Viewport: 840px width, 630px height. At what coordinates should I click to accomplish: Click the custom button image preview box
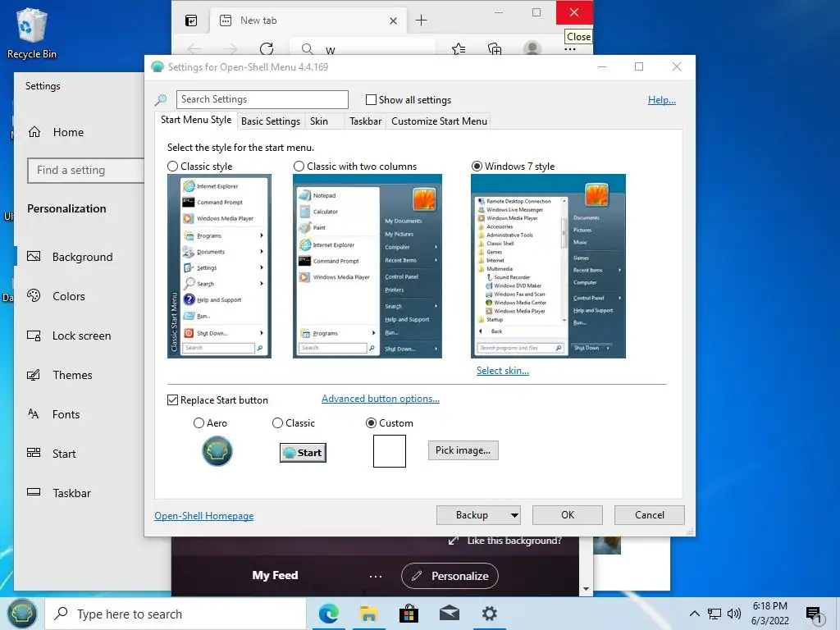coord(390,451)
